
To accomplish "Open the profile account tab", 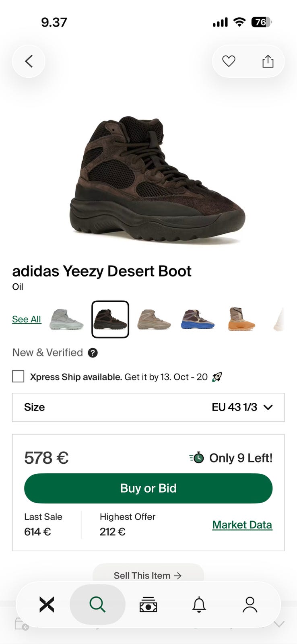I will 250,605.
